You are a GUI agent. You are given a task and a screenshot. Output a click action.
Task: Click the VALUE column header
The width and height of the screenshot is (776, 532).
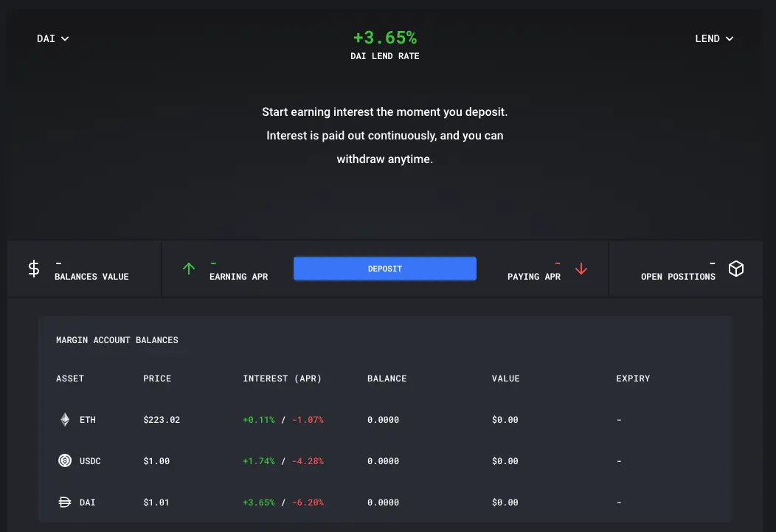coord(506,379)
